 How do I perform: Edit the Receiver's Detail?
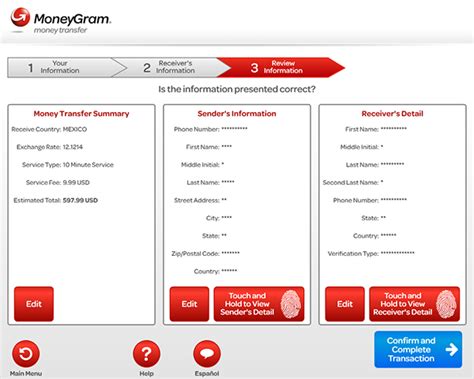tap(345, 304)
